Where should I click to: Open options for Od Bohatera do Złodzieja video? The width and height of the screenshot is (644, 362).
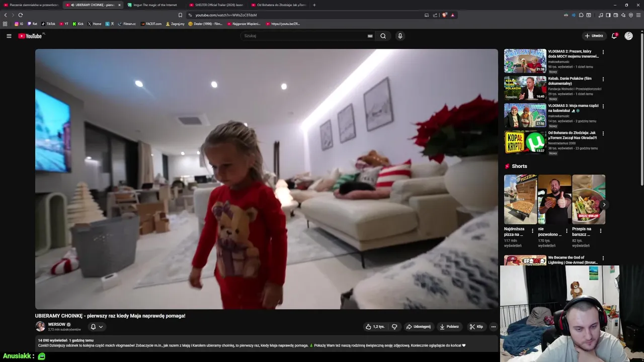click(603, 134)
